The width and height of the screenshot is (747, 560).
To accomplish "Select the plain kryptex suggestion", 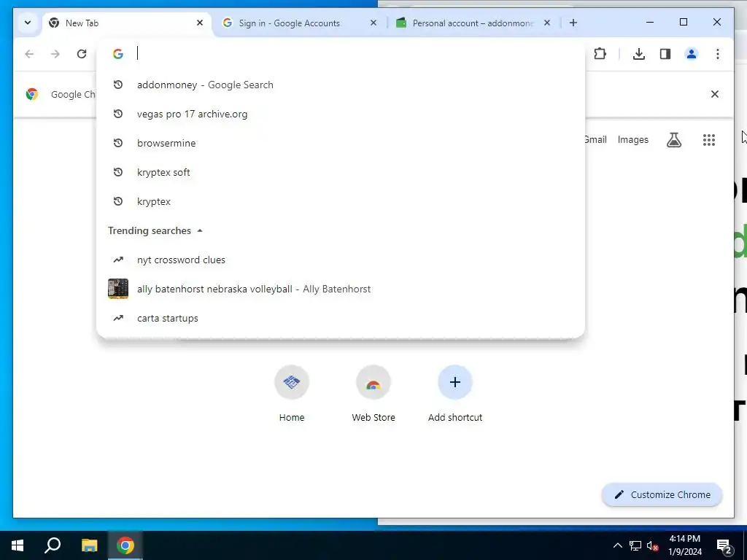I will 341,201.
